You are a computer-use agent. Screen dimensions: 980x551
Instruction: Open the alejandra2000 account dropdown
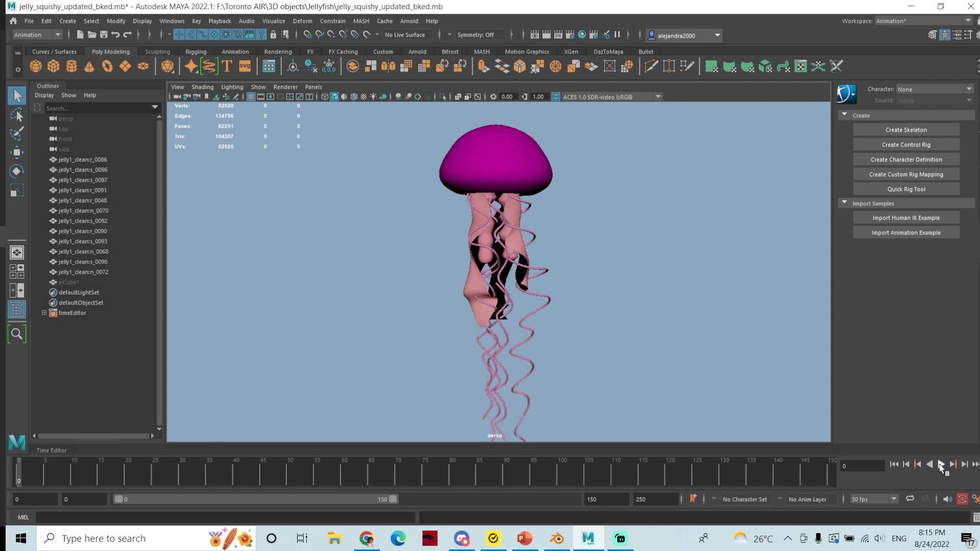point(684,35)
